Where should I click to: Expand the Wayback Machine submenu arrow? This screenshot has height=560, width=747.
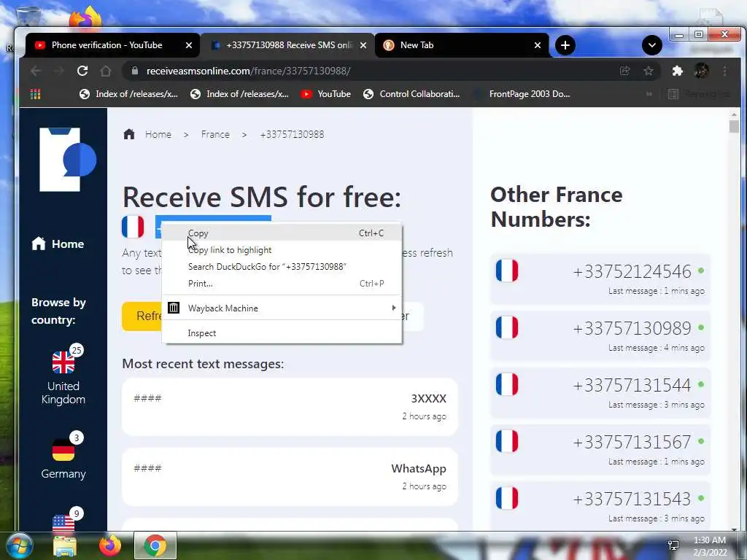pyautogui.click(x=393, y=308)
